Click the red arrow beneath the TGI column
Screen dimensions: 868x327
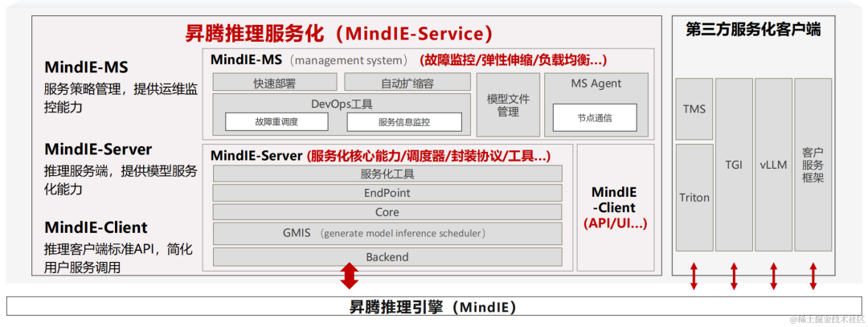(x=734, y=276)
